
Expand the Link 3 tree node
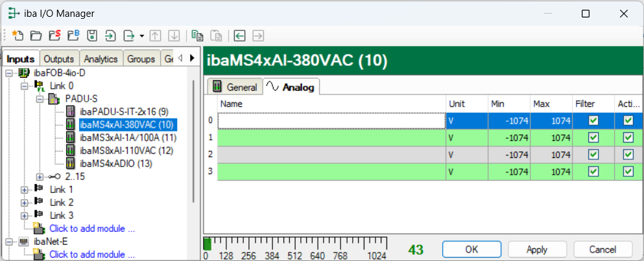[24, 216]
